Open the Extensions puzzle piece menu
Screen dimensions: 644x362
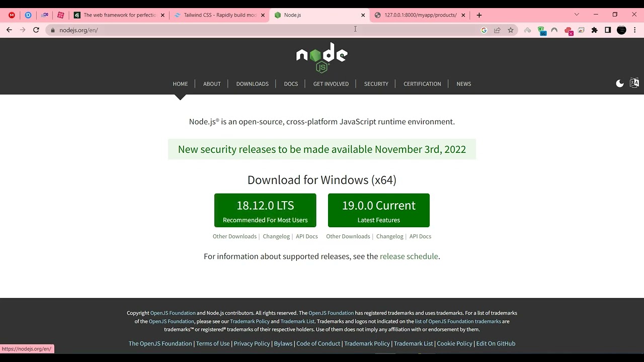pyautogui.click(x=595, y=30)
